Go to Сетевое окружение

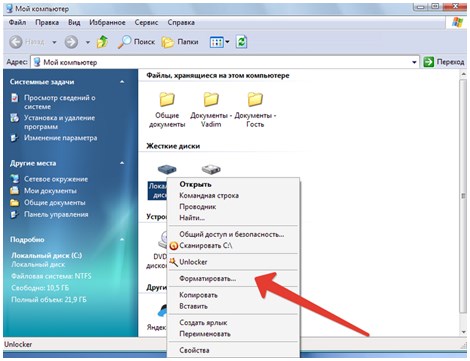[x=56, y=179]
